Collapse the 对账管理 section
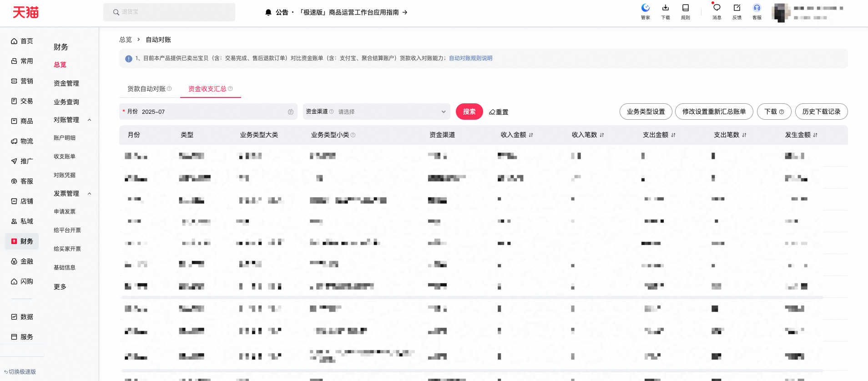This screenshot has width=868, height=381. [x=89, y=120]
